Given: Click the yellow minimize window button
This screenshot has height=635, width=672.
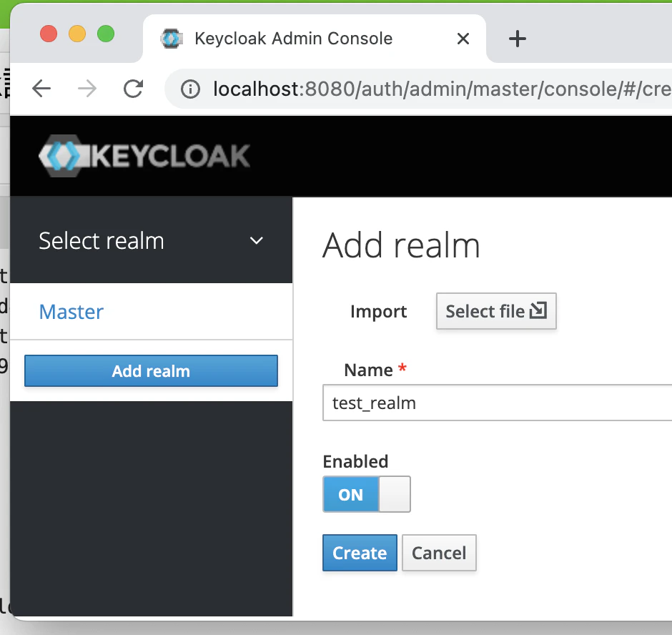Looking at the screenshot, I should 77,34.
